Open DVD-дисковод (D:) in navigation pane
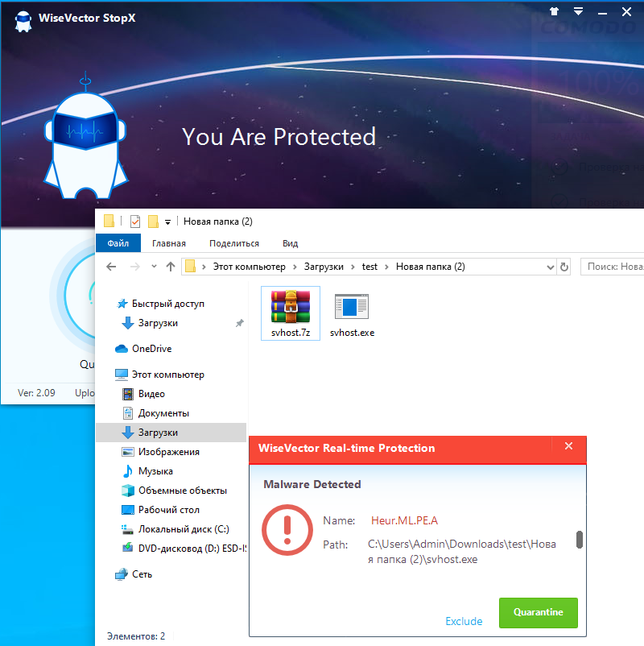The image size is (644, 646). point(184,549)
